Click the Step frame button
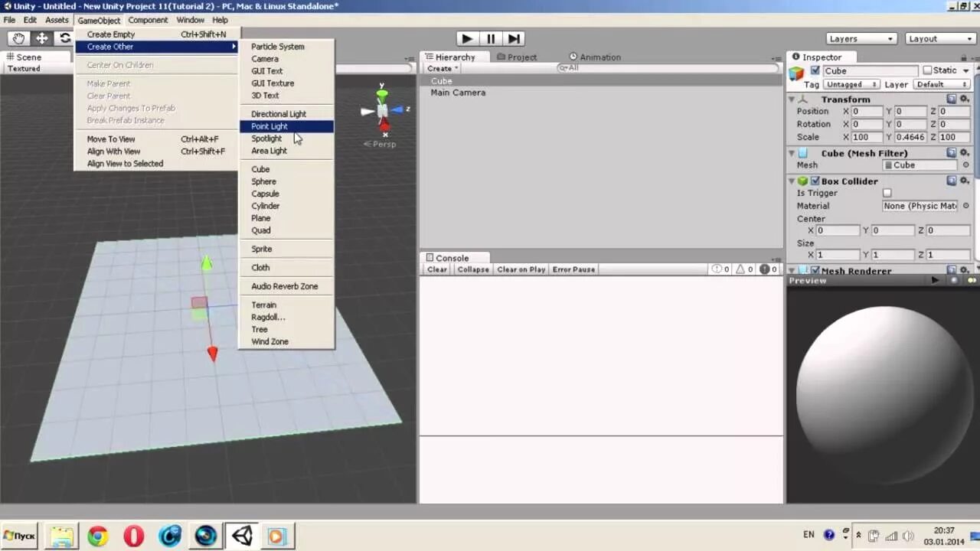Screen dimensions: 980x551 (x=514, y=38)
